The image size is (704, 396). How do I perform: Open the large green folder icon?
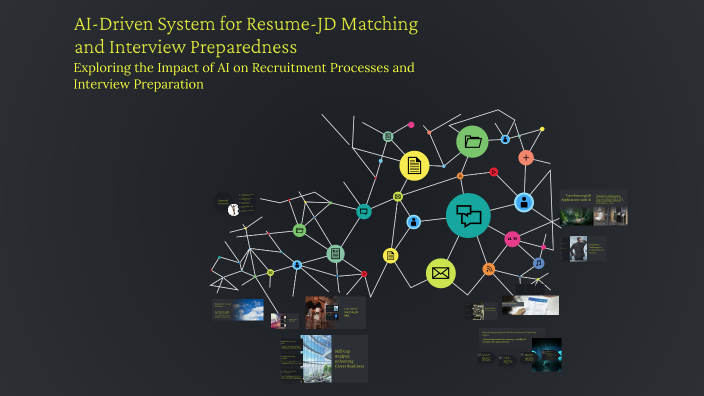472,142
